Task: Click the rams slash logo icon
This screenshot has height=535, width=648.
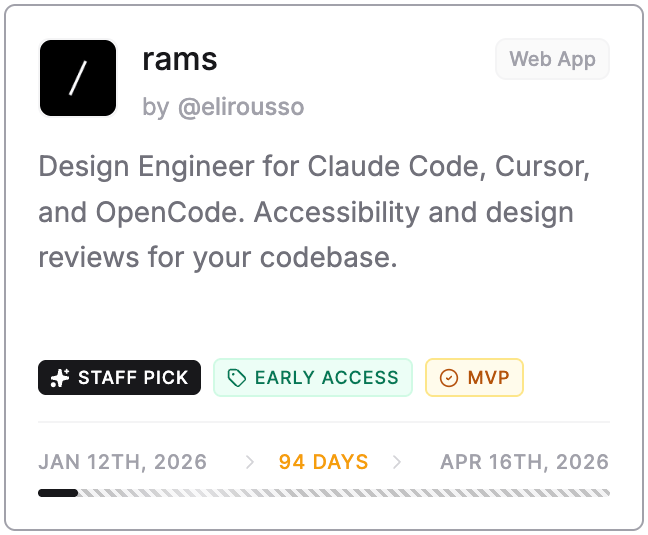Action: [78, 78]
